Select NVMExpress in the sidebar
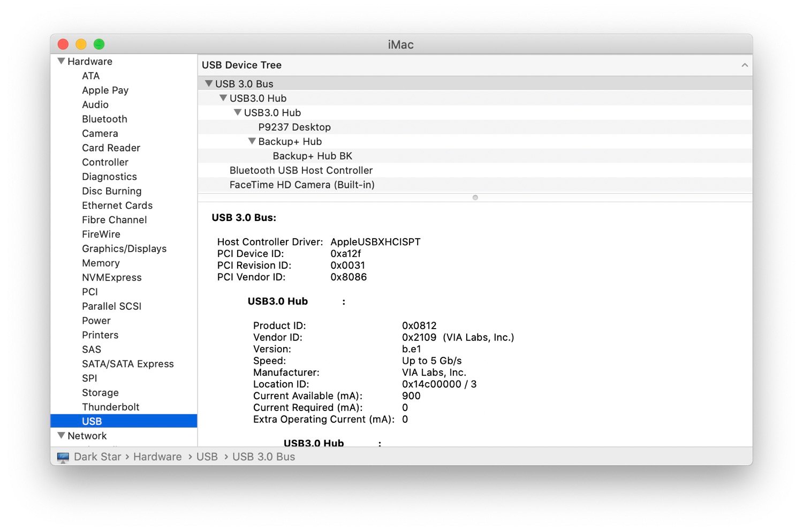This screenshot has height=532, width=803. point(112,277)
